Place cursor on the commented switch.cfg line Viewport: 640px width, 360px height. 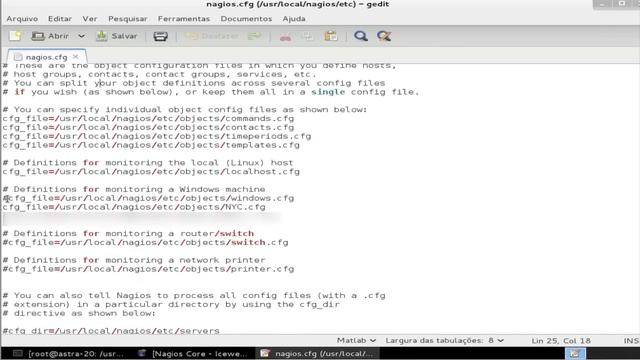click(x=145, y=242)
